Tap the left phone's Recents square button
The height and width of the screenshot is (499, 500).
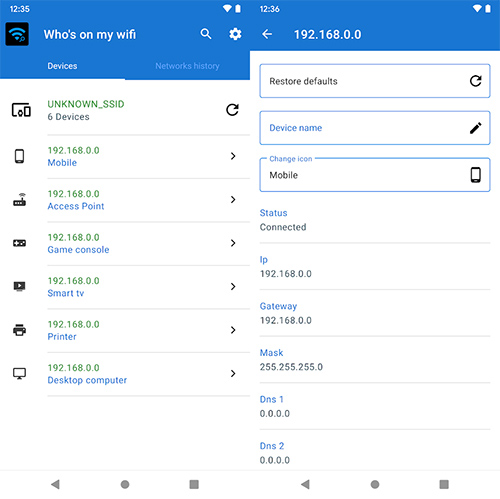[x=194, y=484]
